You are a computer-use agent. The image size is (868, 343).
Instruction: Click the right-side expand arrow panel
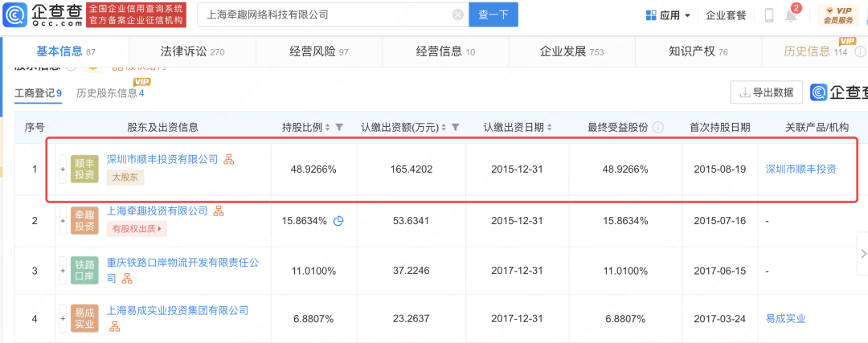[x=862, y=253]
